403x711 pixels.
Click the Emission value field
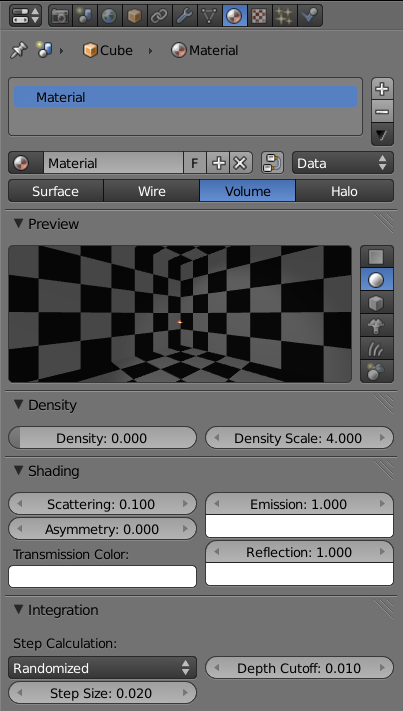299,504
